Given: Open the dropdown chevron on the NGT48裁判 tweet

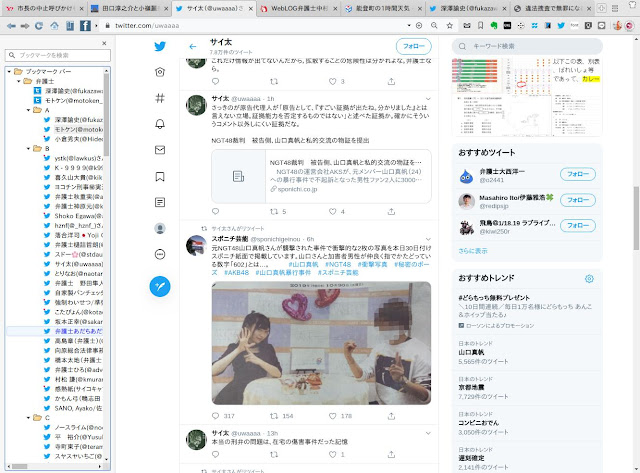Looking at the screenshot, I should 428,99.
